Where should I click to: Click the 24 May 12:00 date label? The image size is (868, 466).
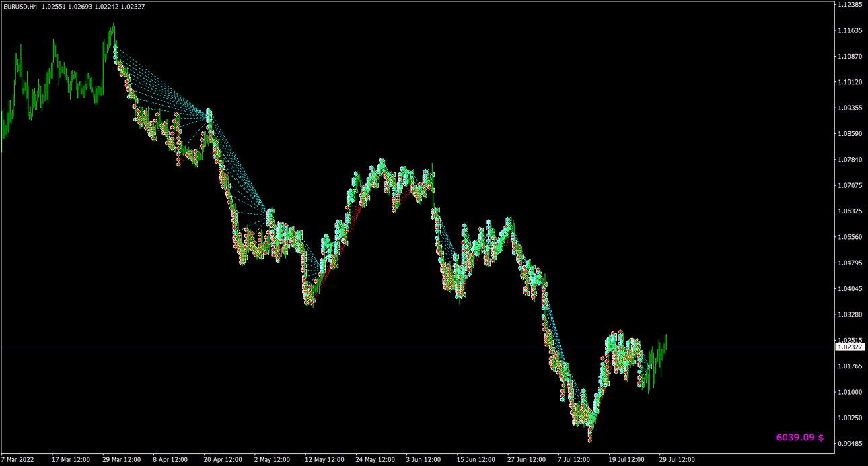pyautogui.click(x=375, y=460)
